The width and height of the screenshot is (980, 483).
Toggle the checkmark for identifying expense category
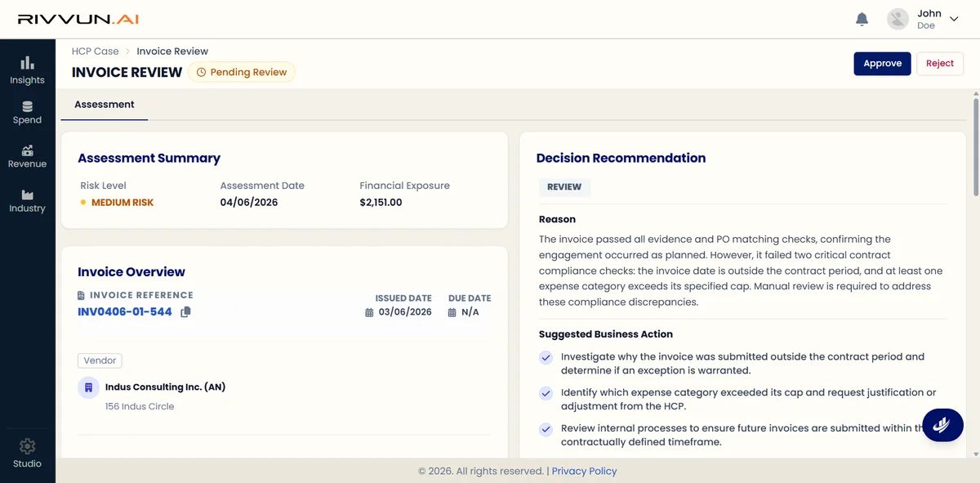(546, 393)
